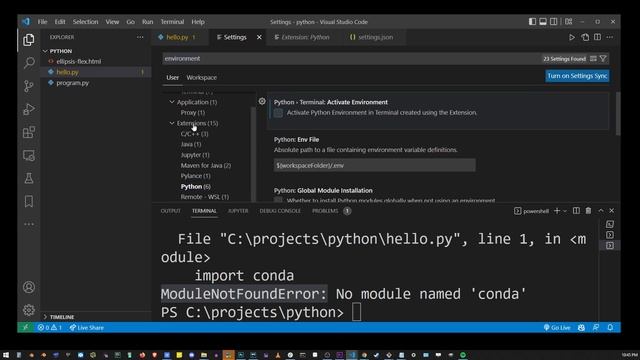Open the new terminal profile dropdown arrow
This screenshot has height=360, width=640.
(565, 211)
